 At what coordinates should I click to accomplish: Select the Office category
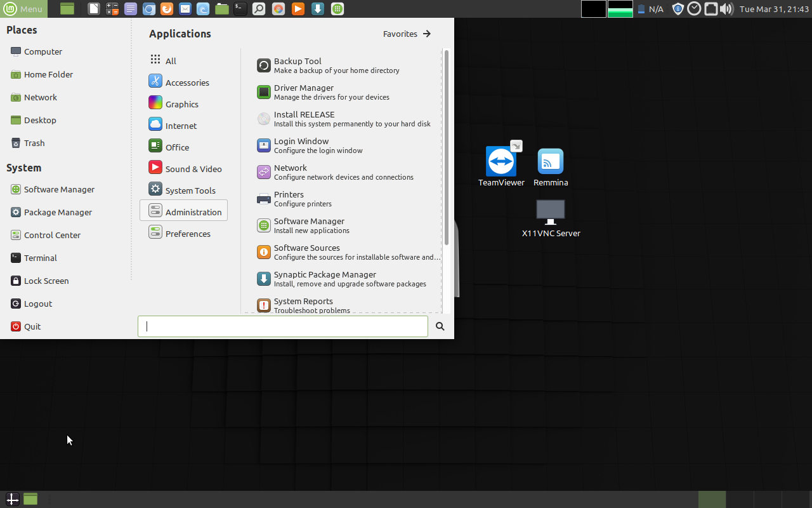[x=183, y=147]
